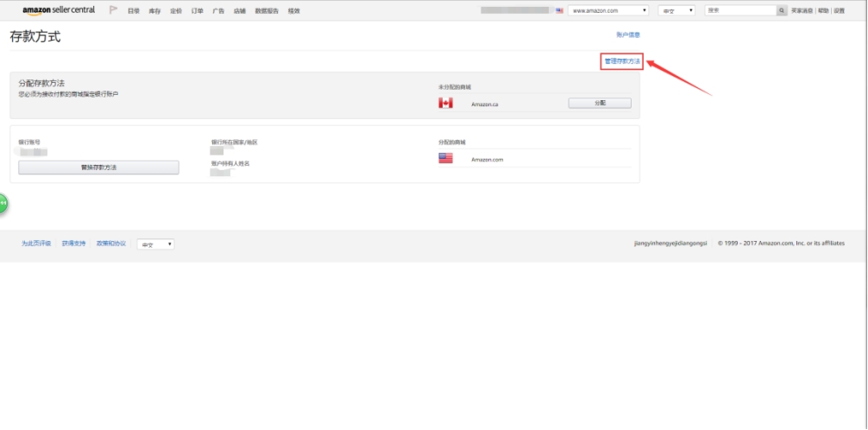Click the search magnifier icon
868x430 pixels.
click(x=782, y=10)
